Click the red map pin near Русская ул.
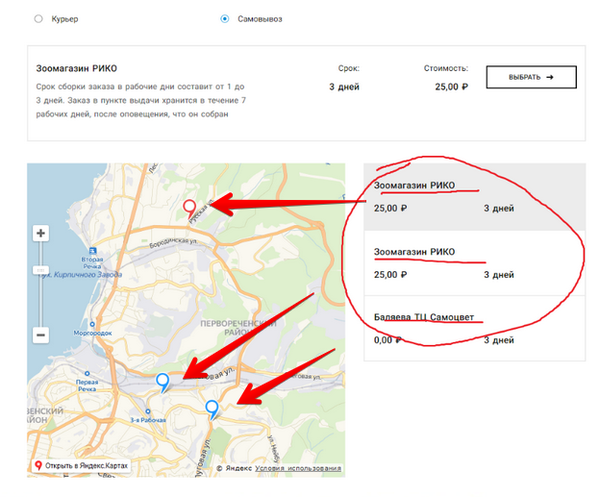600x497 pixels. click(189, 209)
